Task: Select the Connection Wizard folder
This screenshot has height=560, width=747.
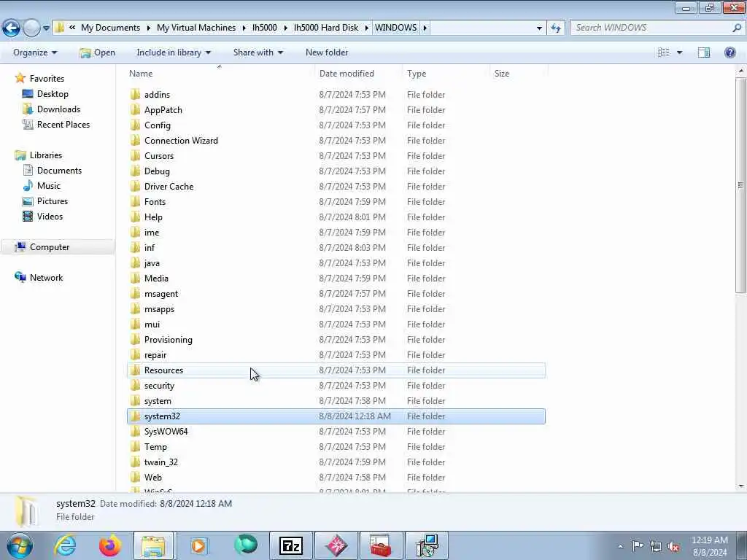Action: [181, 141]
